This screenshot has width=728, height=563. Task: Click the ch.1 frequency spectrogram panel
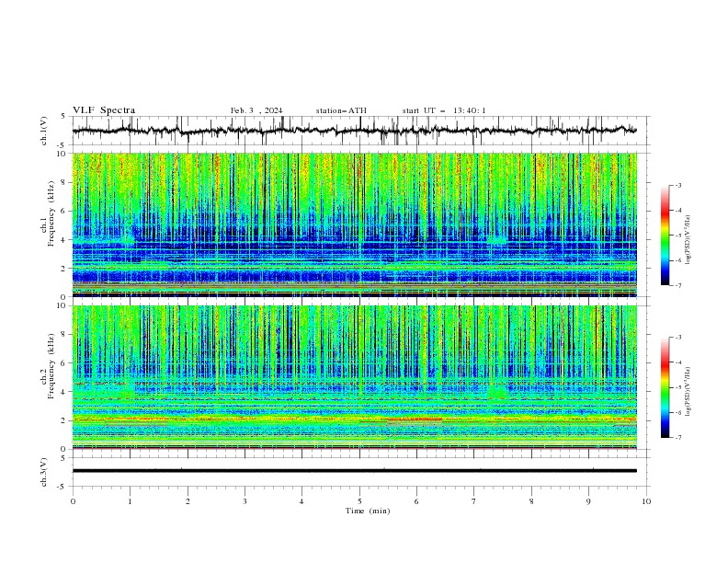(355, 224)
